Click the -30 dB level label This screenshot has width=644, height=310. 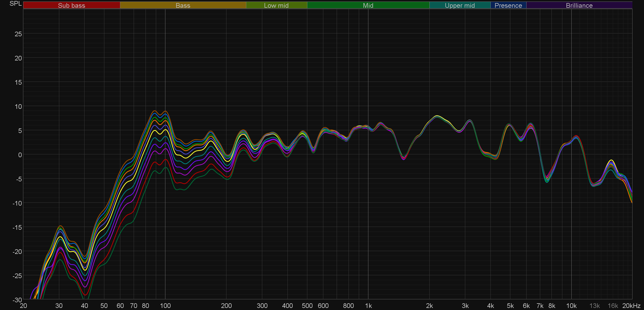click(17, 300)
